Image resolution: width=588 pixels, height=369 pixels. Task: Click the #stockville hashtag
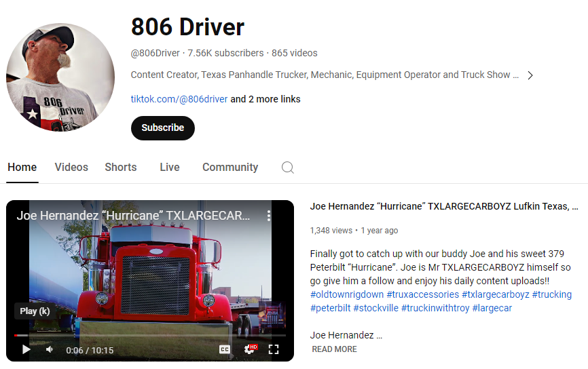[375, 308]
